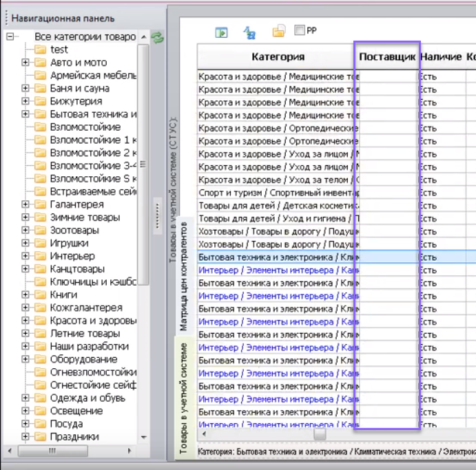
Task: Select Огневзломостойкие in the tree
Action: (x=93, y=372)
